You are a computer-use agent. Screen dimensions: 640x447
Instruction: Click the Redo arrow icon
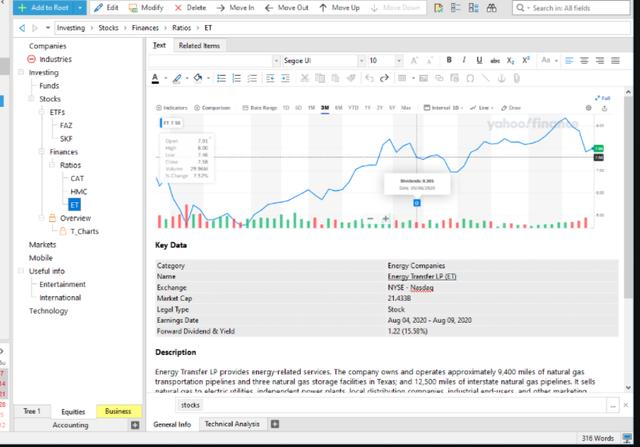click(384, 78)
